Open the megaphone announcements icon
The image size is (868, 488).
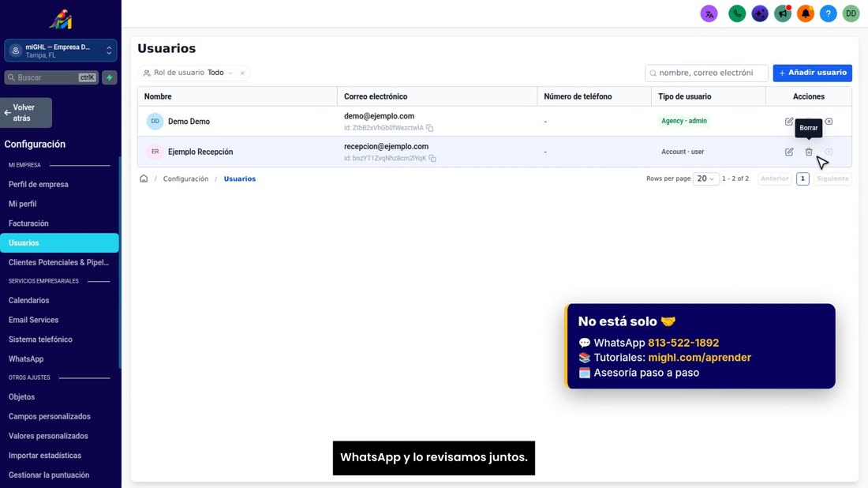tap(783, 14)
